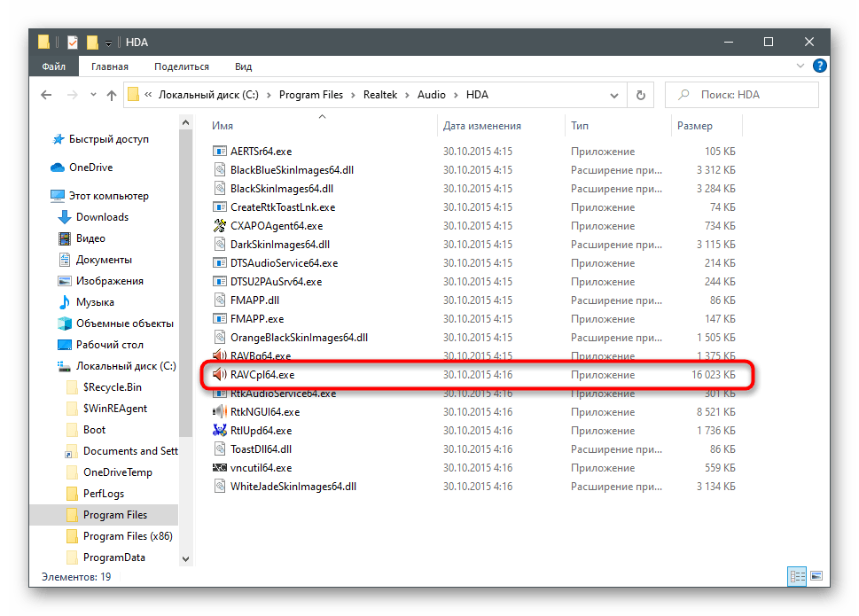Click the RAVCpl64.exe speaker icon

221,375
